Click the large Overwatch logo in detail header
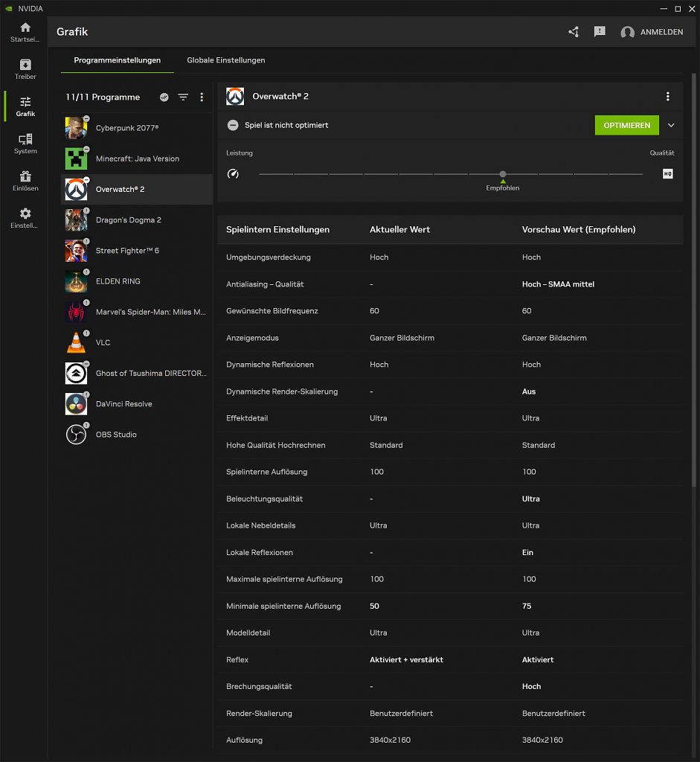Screen dimensions: 700x762 pyautogui.click(x=235, y=96)
